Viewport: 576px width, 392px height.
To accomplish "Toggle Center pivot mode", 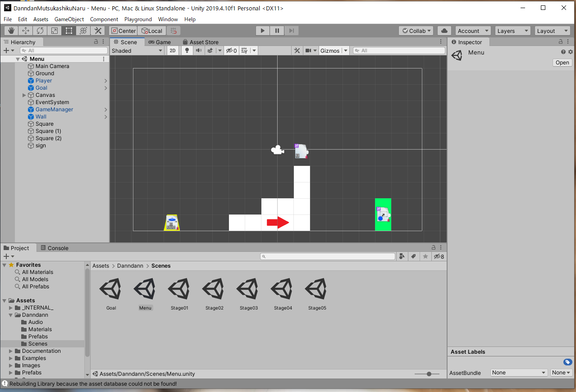I will pyautogui.click(x=123, y=31).
